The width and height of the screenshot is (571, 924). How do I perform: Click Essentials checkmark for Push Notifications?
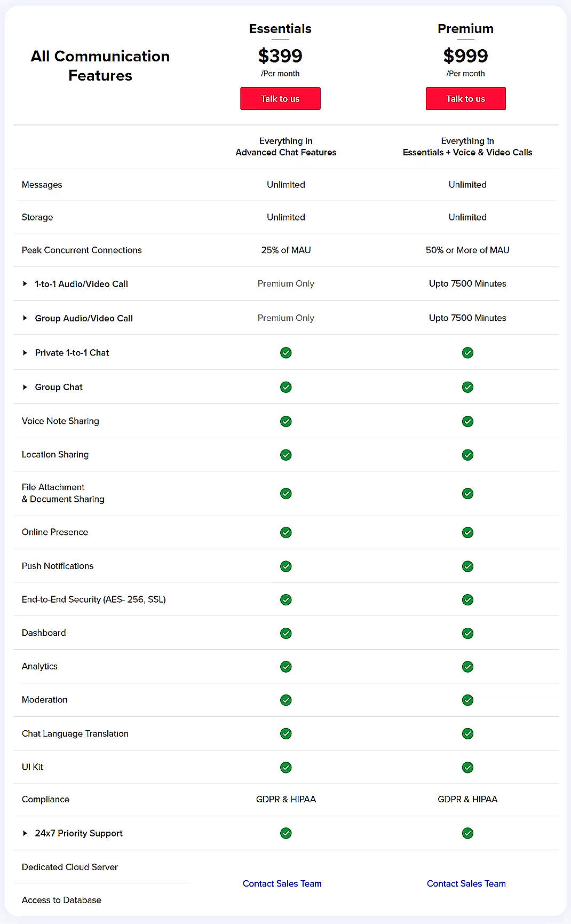pyautogui.click(x=286, y=566)
